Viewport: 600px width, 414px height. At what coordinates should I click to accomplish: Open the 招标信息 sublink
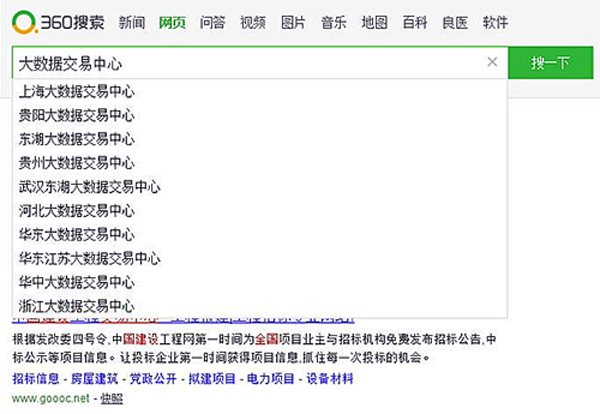coord(36,379)
